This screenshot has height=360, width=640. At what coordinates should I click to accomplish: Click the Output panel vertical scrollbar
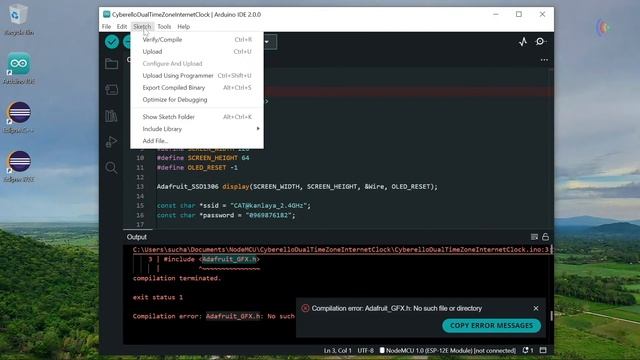(x=551, y=315)
